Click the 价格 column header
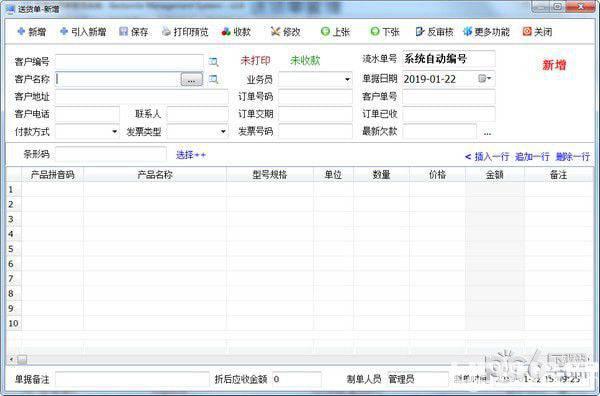600x396 pixels. pos(437,175)
